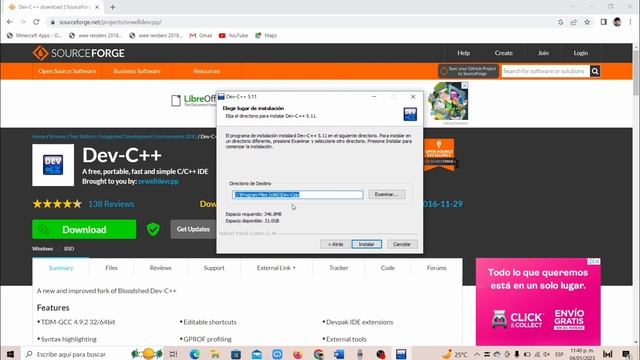Screen dimensions: 640x360
Task: Switch to the Forums tab
Action: click(436, 268)
